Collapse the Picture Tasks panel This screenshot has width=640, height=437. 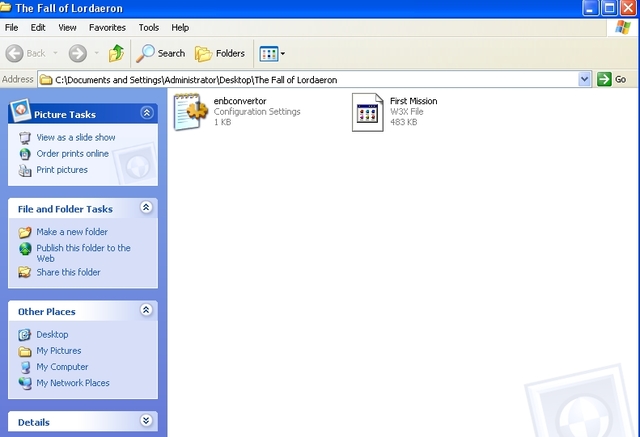click(x=147, y=113)
